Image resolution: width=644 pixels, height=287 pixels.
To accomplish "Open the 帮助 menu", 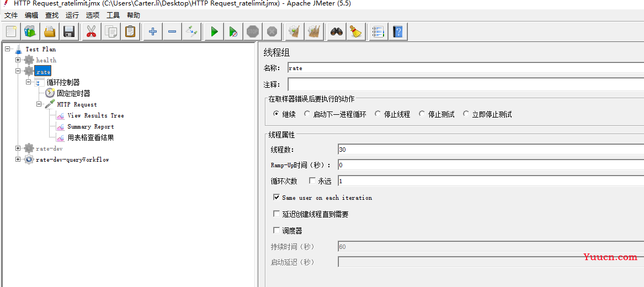I will 134,15.
